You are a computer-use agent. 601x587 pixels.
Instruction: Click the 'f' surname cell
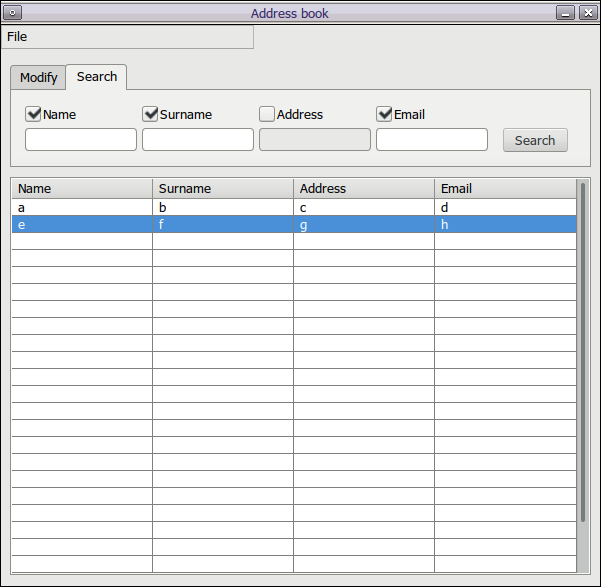coord(223,224)
